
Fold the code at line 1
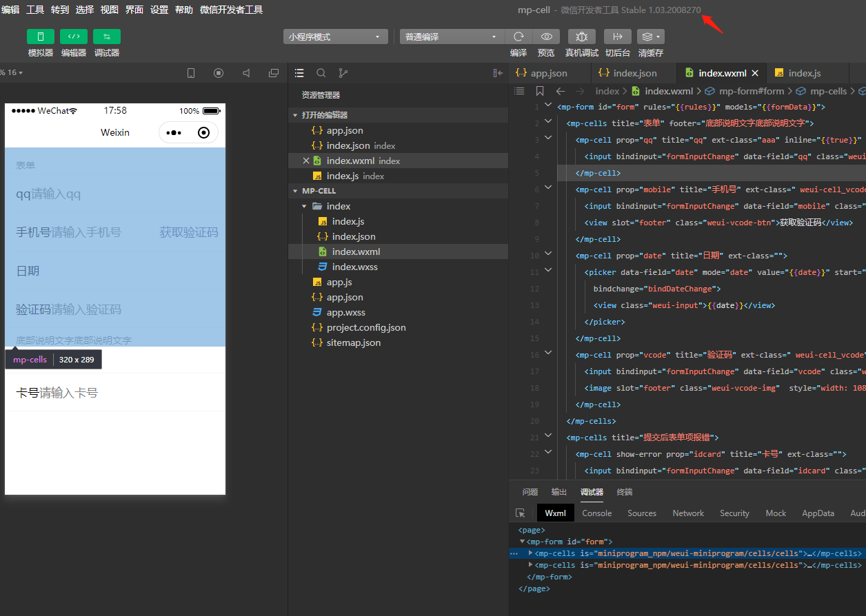tap(549, 105)
